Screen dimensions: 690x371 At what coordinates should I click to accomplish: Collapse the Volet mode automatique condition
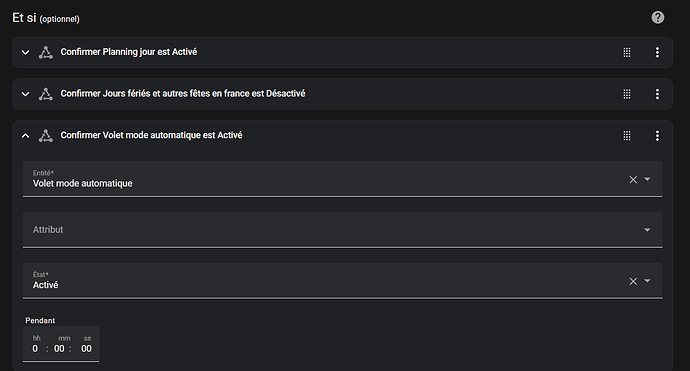pyautogui.click(x=26, y=136)
